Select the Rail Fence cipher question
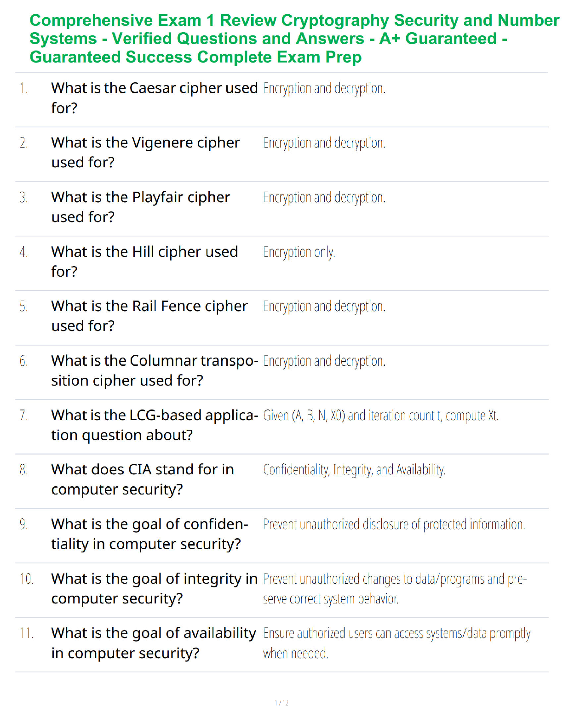The height and width of the screenshot is (728, 563). 149,316
